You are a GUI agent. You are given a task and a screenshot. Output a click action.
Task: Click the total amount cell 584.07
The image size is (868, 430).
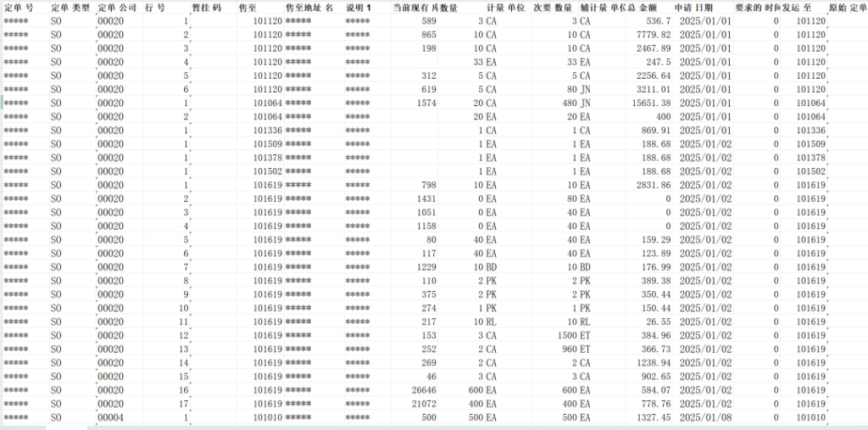click(657, 391)
